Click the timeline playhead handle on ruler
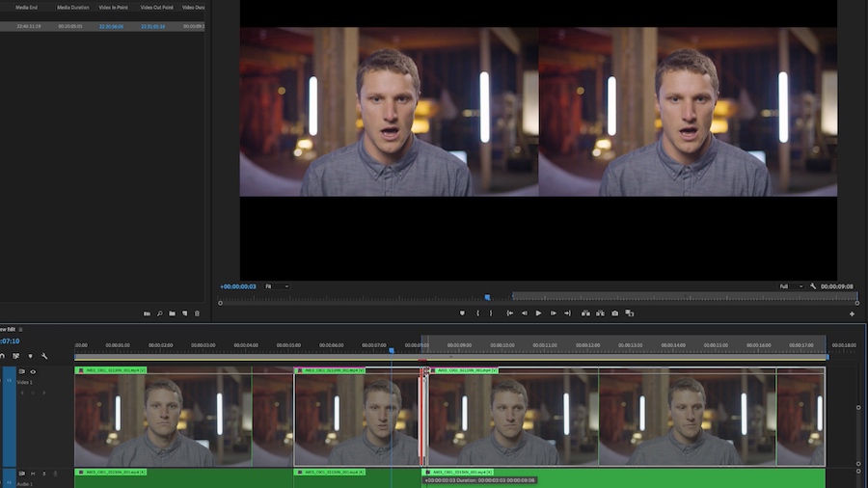868x488 pixels. pos(392,350)
